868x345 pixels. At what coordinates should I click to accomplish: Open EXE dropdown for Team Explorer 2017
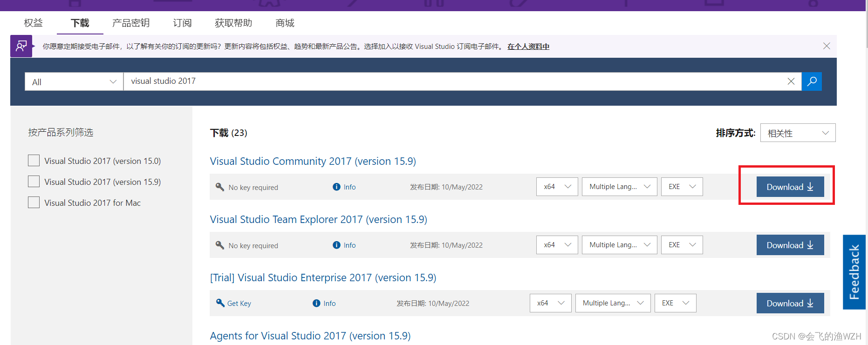[x=682, y=245]
